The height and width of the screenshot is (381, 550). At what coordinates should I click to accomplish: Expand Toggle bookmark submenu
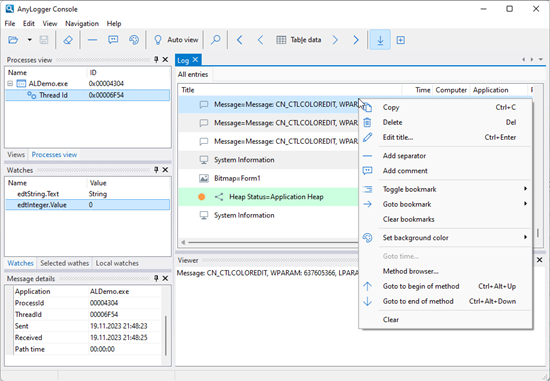pyautogui.click(x=445, y=189)
